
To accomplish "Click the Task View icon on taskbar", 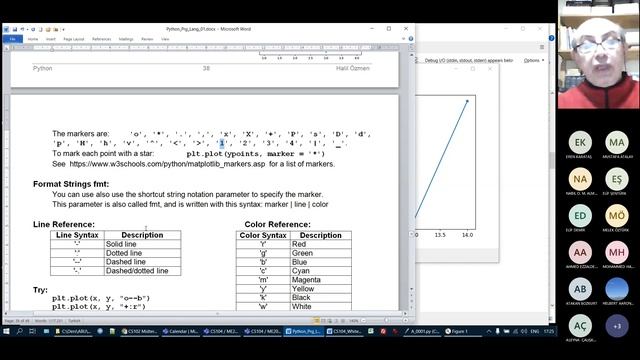I will [x=32, y=331].
